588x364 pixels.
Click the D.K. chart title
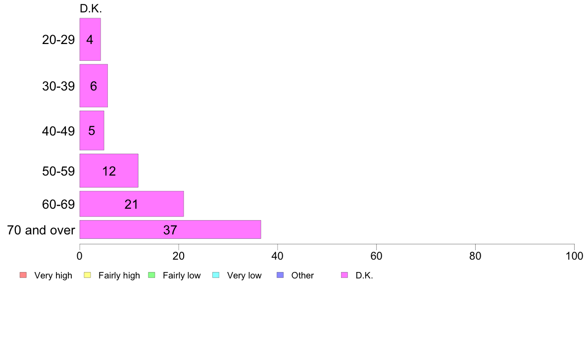[91, 8]
